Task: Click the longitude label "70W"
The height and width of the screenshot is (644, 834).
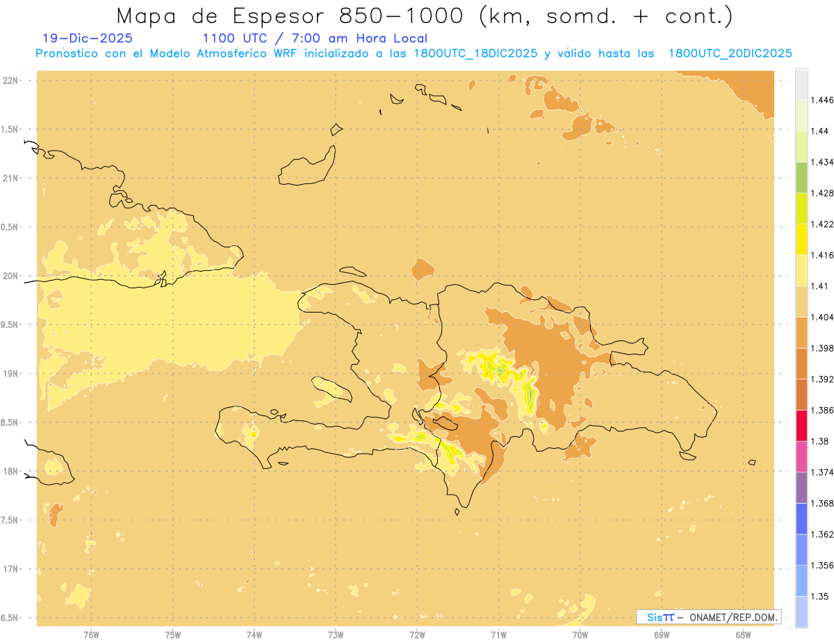Action: pos(580,635)
